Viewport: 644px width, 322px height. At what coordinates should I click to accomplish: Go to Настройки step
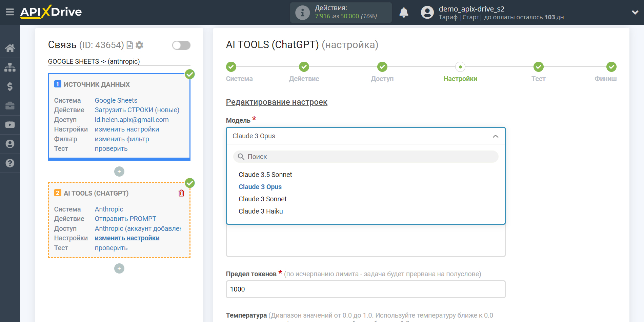(460, 67)
